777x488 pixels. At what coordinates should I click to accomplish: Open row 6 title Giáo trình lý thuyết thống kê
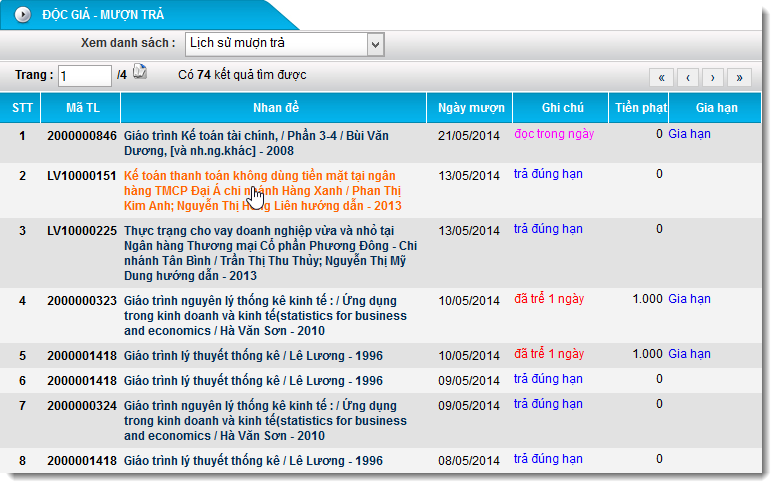click(x=253, y=381)
